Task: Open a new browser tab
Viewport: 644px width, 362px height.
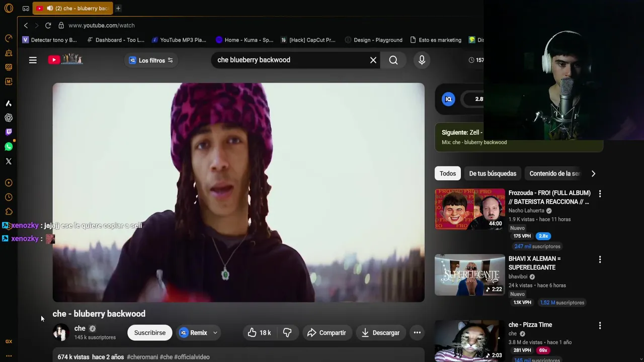Action: [x=118, y=8]
